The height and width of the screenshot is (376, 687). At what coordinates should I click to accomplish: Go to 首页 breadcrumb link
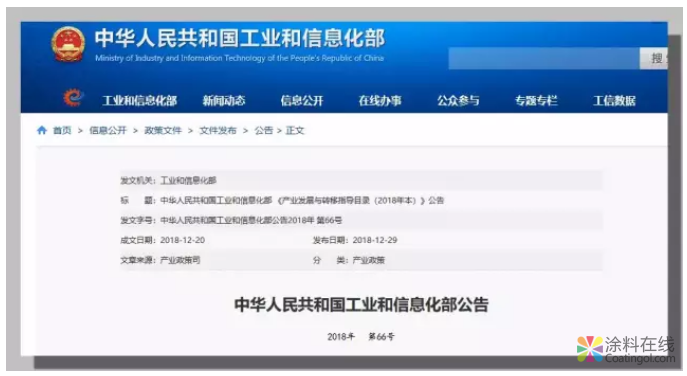(62, 130)
